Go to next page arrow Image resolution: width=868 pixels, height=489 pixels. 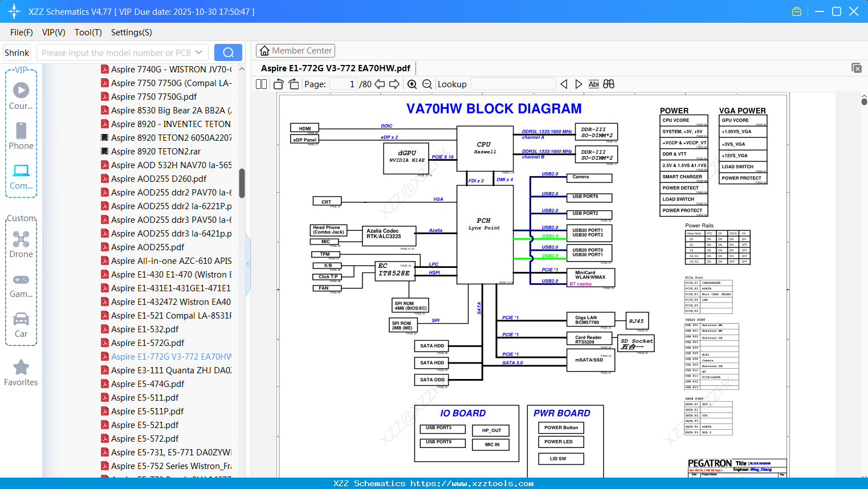point(394,84)
